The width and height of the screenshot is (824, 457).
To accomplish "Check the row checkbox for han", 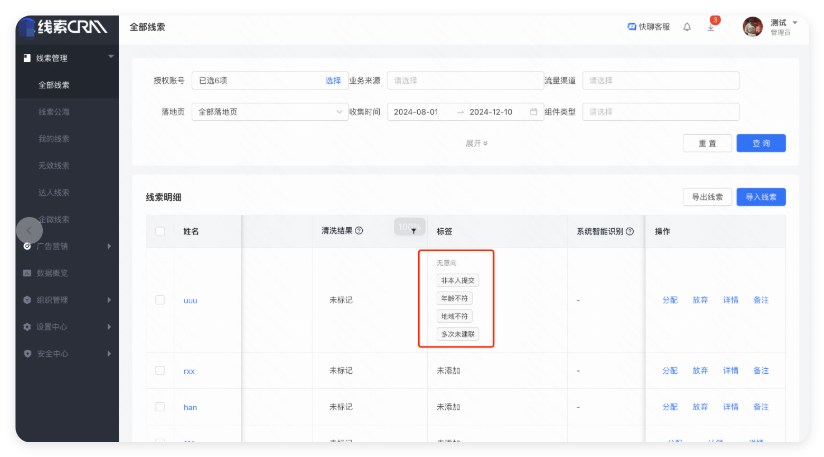I will [160, 407].
